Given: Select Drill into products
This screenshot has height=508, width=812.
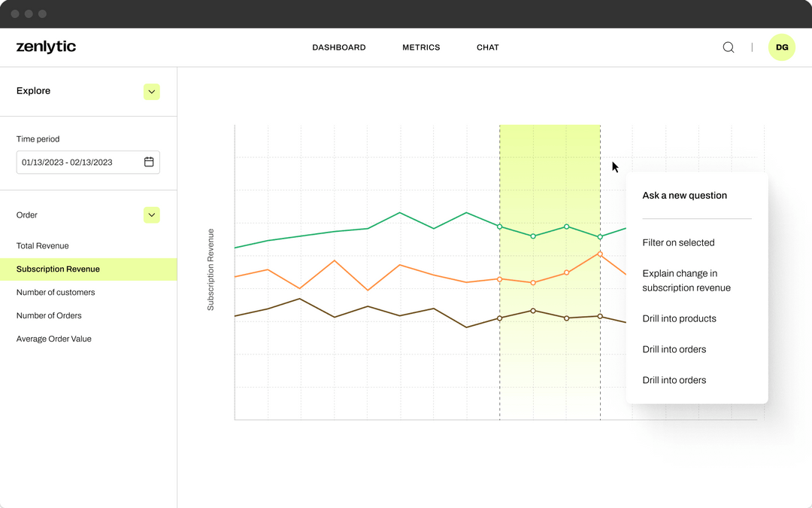Looking at the screenshot, I should [679, 318].
